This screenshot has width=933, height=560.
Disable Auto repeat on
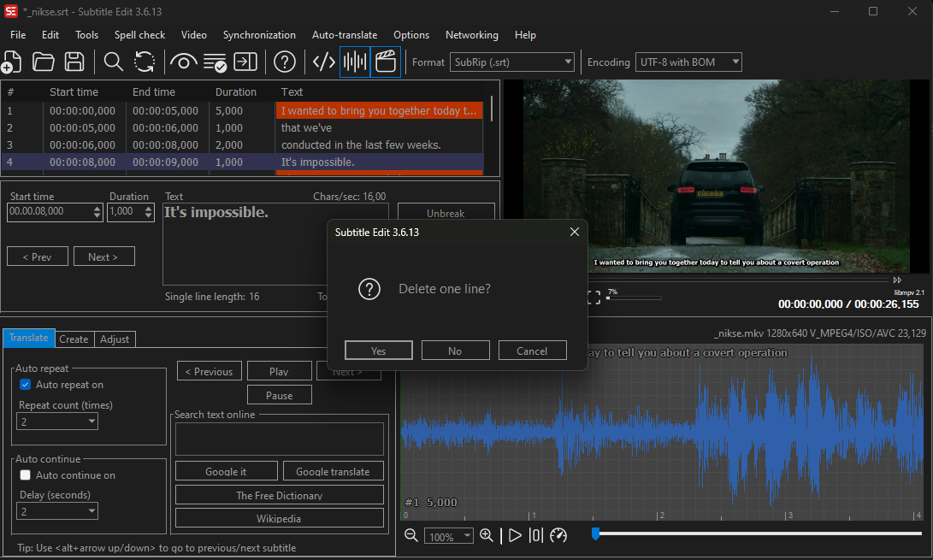tap(25, 384)
